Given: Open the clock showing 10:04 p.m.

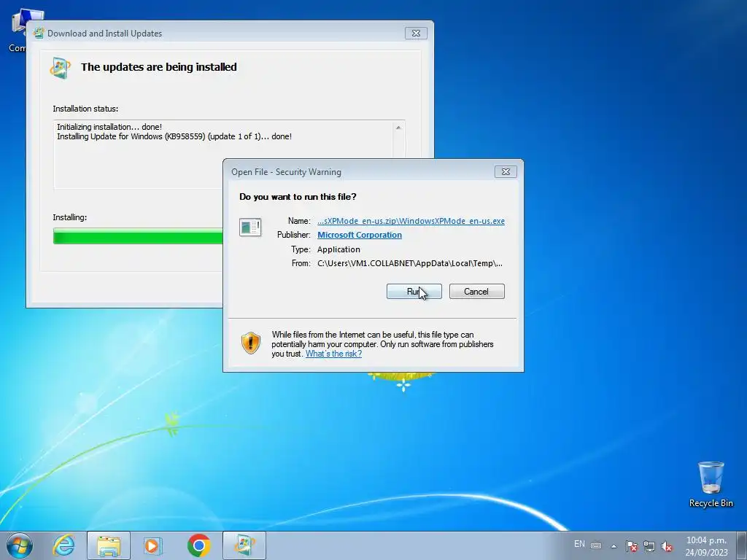Looking at the screenshot, I should tap(706, 546).
